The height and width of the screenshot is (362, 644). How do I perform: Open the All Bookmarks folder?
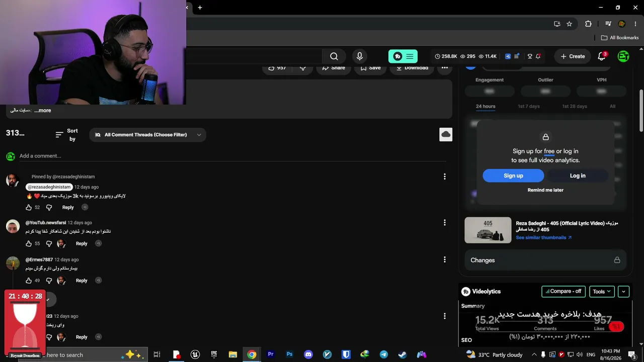(620, 38)
